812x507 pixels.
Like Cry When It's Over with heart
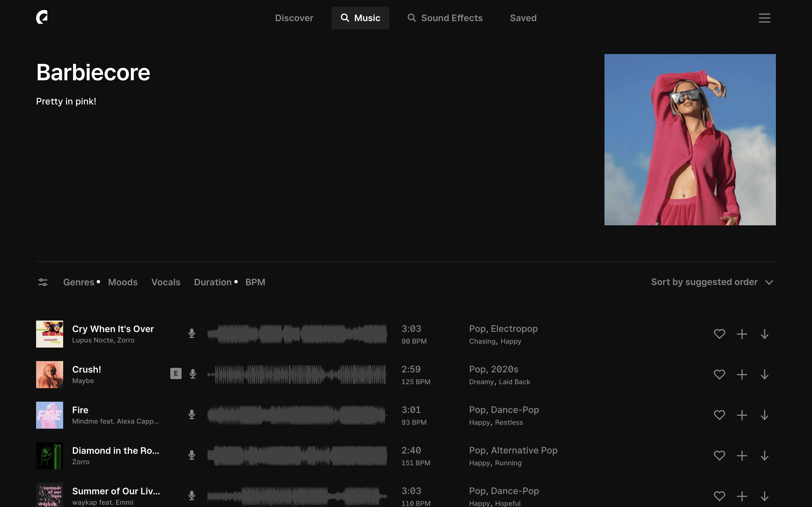(x=719, y=334)
